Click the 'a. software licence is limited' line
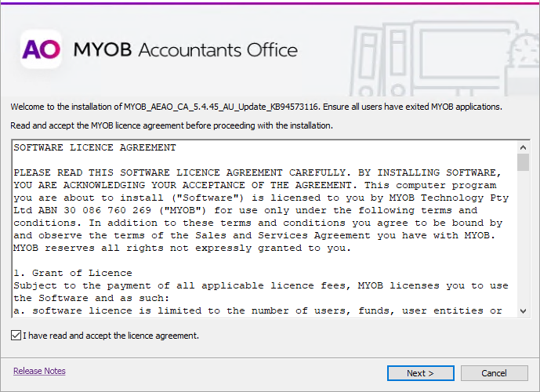Image resolution: width=540 pixels, height=392 pixels. tap(258, 310)
